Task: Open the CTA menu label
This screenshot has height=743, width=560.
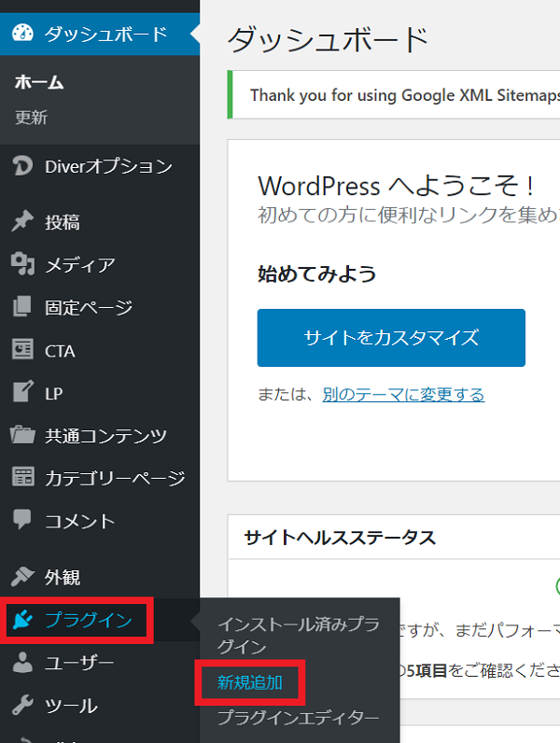Action: pos(60,351)
